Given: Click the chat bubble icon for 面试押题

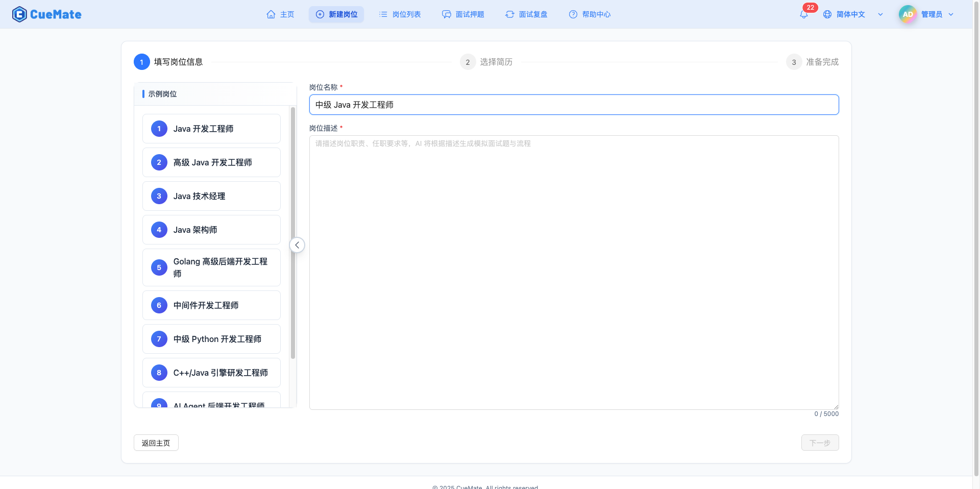Looking at the screenshot, I should [x=446, y=14].
